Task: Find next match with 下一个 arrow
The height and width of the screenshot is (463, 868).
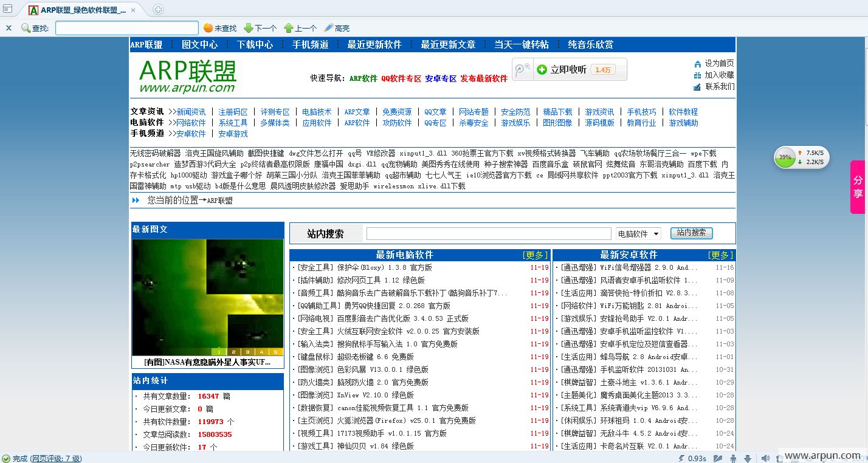Action: 260,28
